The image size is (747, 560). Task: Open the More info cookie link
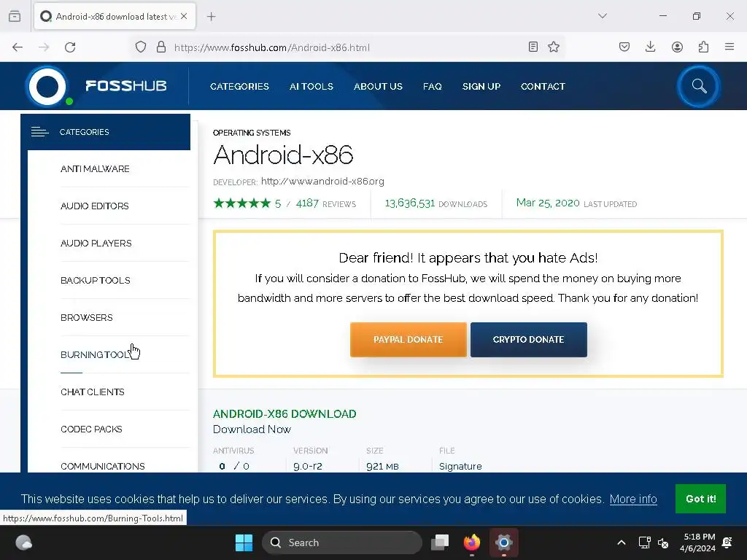(x=633, y=499)
